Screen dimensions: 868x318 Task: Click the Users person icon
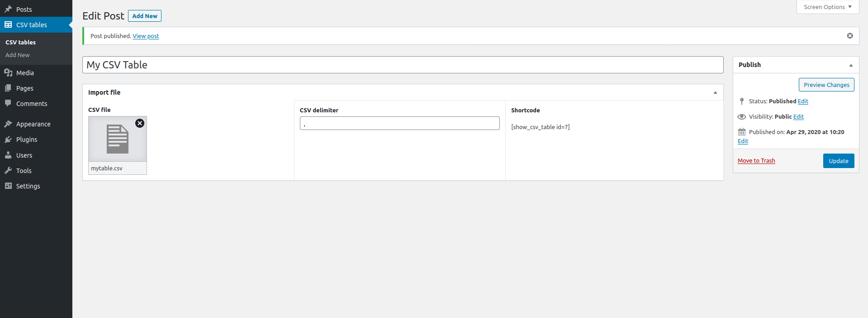pyautogui.click(x=8, y=155)
